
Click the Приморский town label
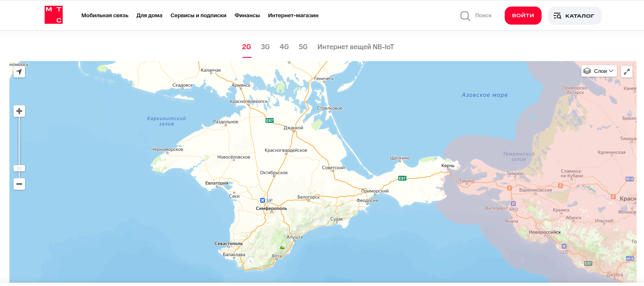[375, 191]
